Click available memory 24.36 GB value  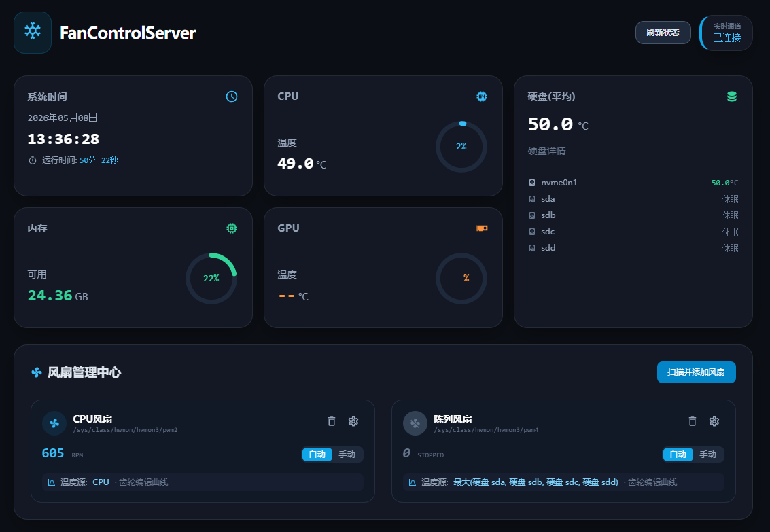[58, 296]
